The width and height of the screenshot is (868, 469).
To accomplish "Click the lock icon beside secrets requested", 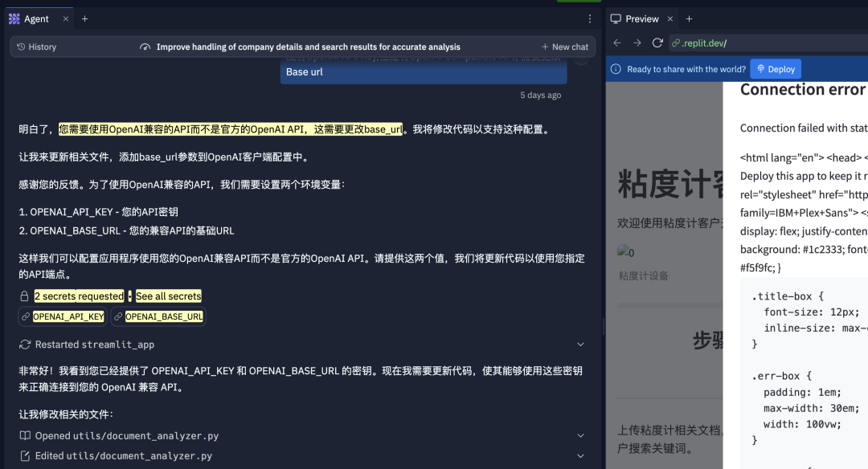I will point(24,296).
